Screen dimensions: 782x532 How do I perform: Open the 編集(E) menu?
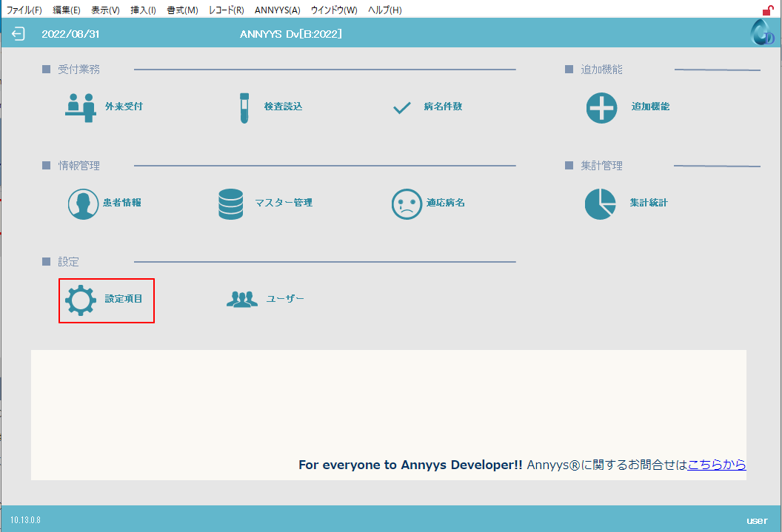pos(67,10)
